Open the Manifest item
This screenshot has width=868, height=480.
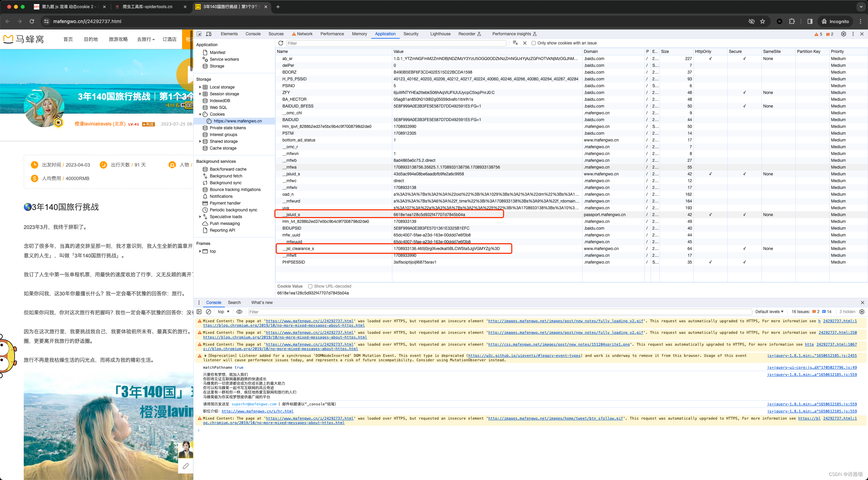(217, 53)
